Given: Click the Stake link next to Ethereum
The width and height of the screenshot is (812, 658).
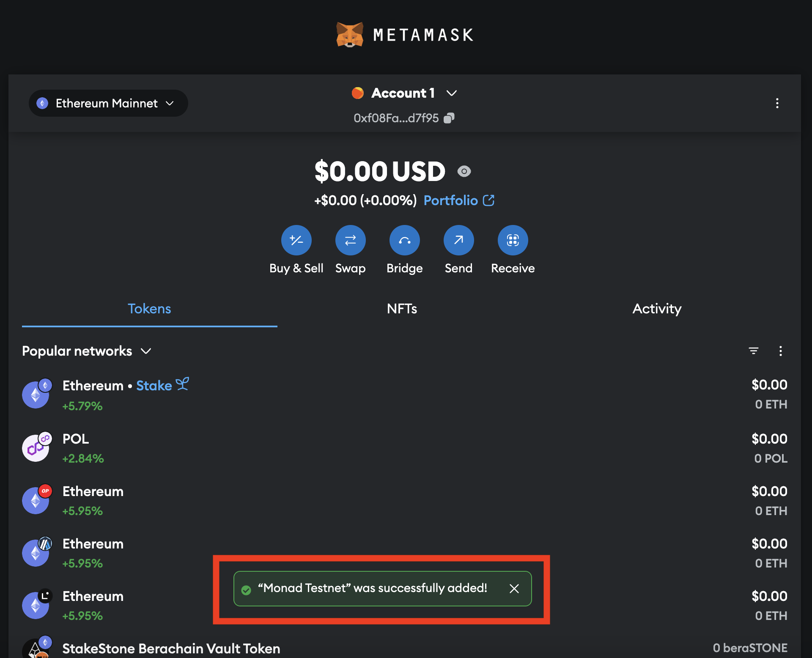Looking at the screenshot, I should 155,385.
